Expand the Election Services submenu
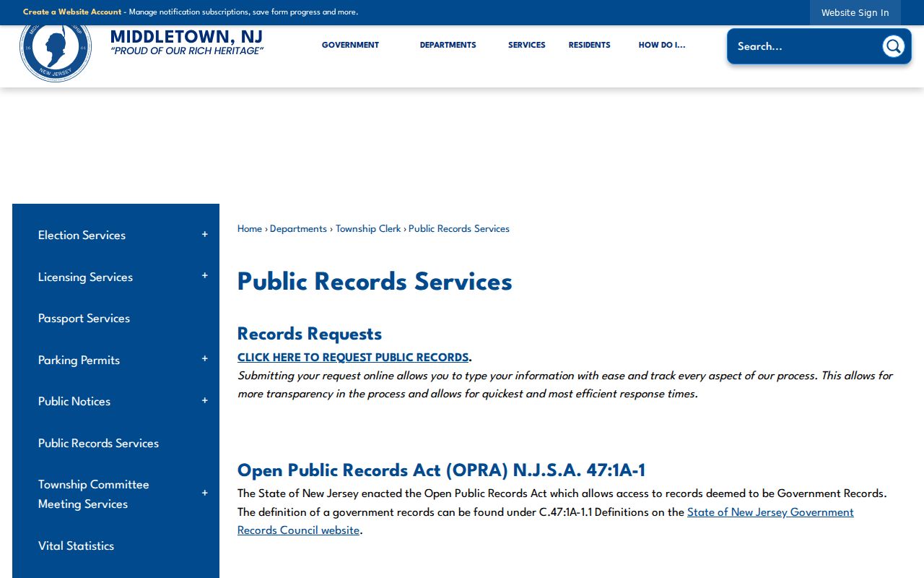The image size is (924, 578). (x=205, y=235)
